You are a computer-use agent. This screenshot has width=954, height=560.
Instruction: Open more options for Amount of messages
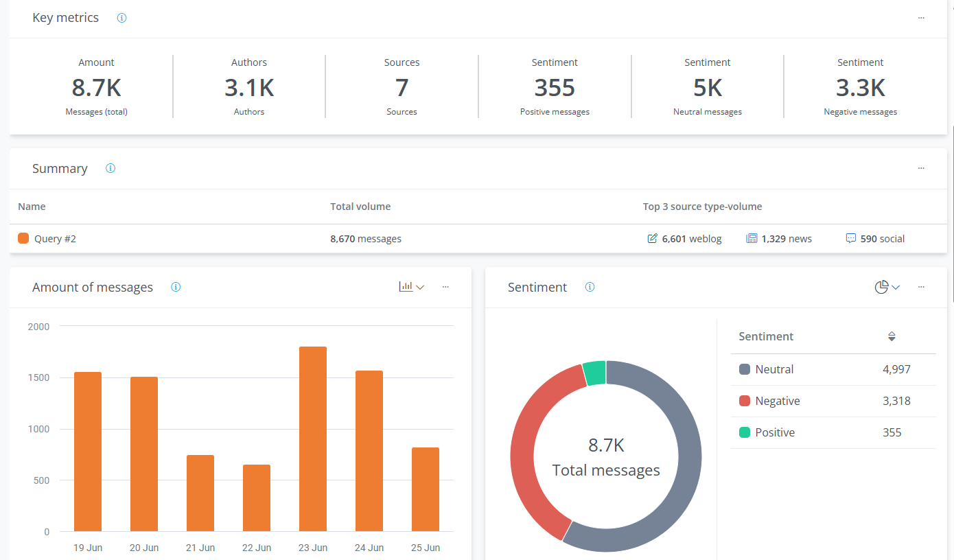(x=445, y=287)
